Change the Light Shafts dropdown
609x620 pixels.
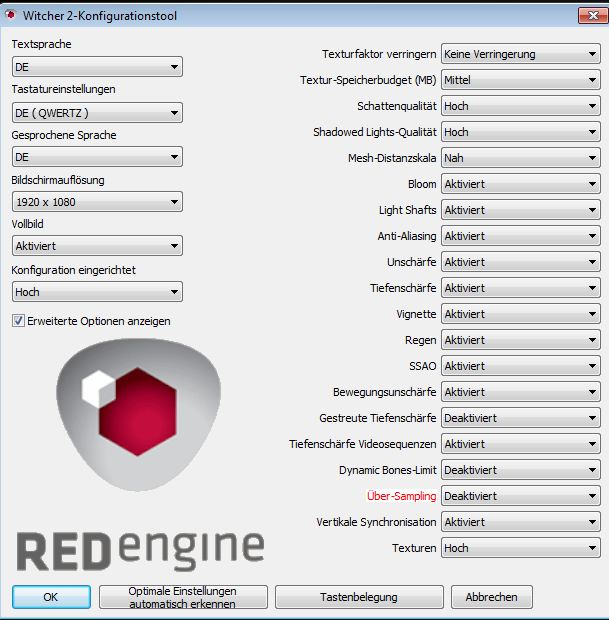coord(521,210)
